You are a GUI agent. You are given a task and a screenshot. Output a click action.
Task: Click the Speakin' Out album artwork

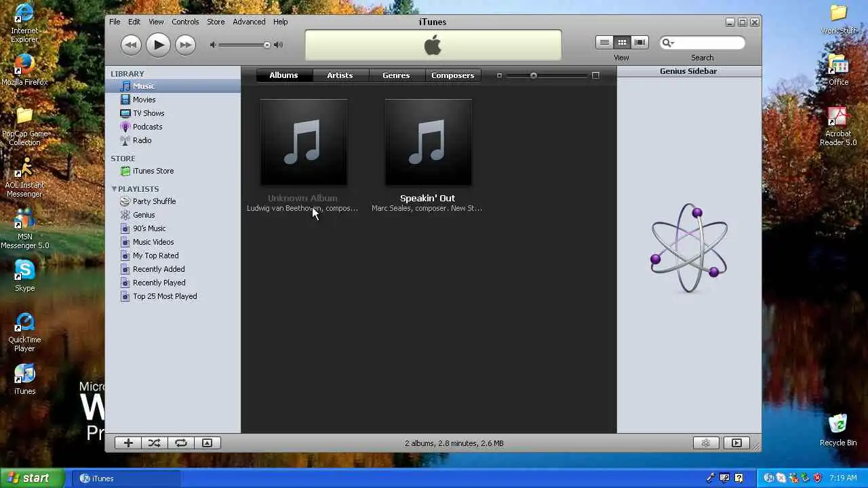[429, 142]
